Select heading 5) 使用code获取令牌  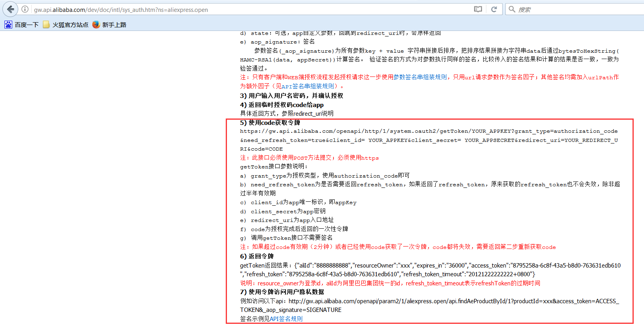pos(270,122)
